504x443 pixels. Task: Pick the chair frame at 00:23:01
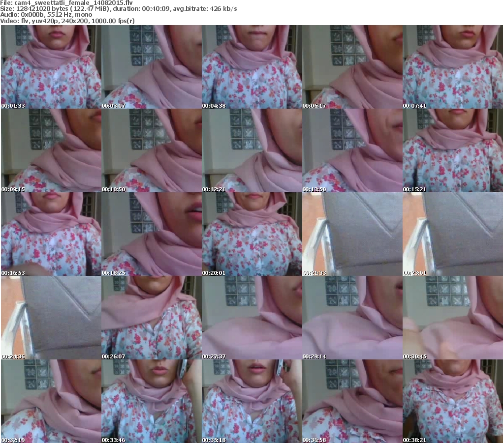(x=453, y=234)
